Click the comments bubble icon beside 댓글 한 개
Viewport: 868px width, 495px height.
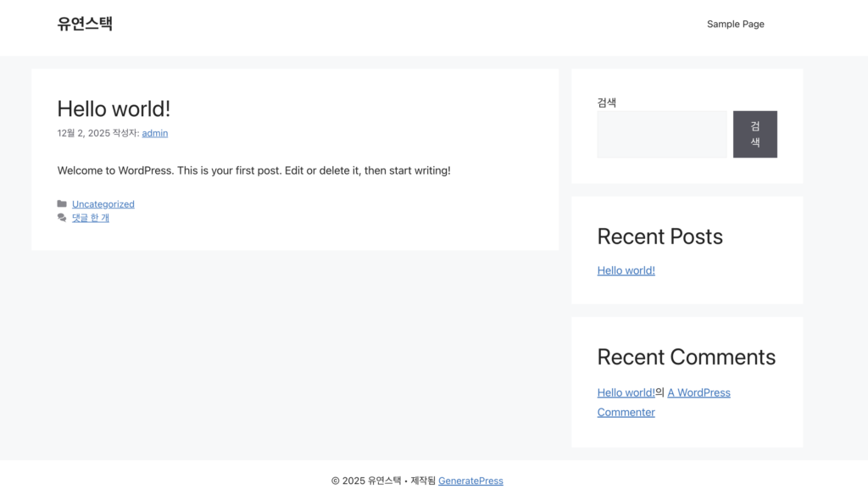(x=62, y=218)
